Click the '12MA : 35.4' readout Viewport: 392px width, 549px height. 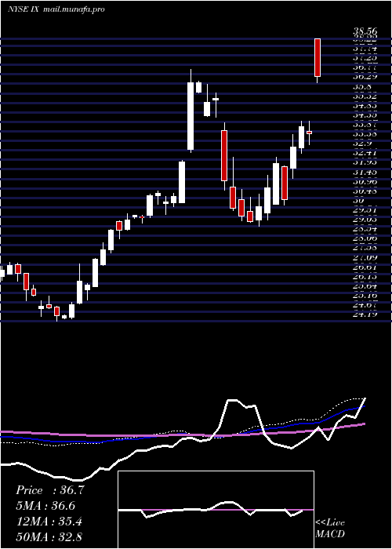(49, 522)
